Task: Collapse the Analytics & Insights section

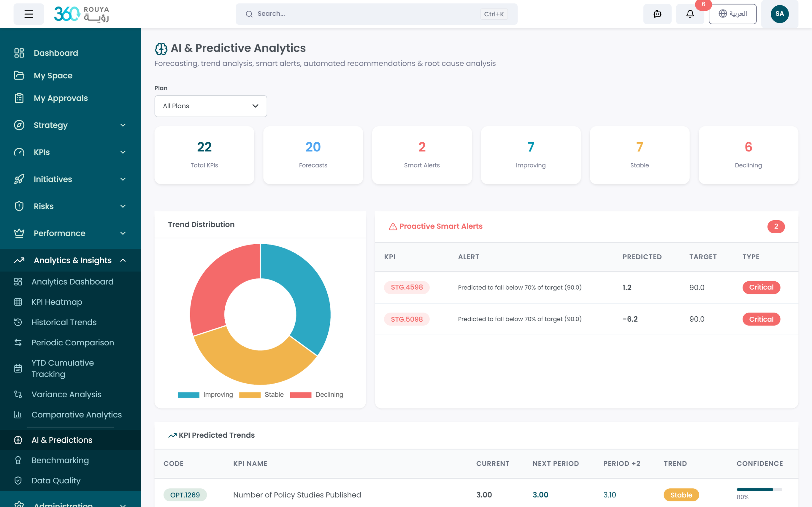Action: click(123, 260)
